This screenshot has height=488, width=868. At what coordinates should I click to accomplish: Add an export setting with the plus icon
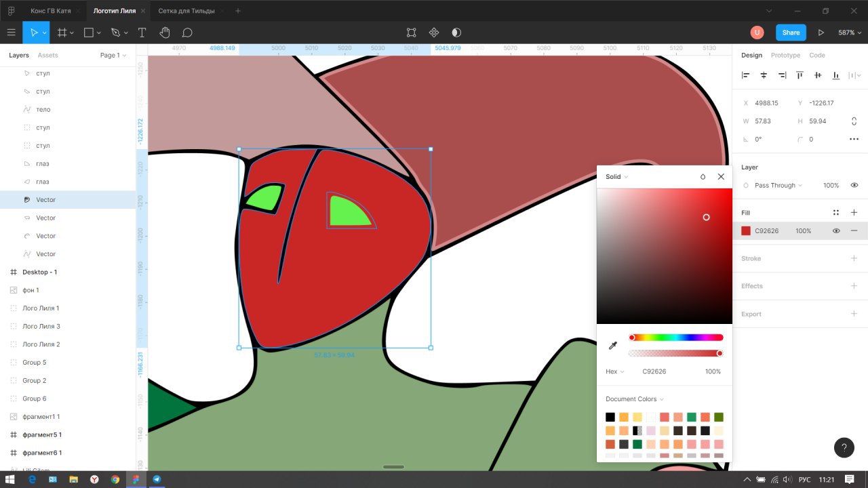tap(854, 314)
